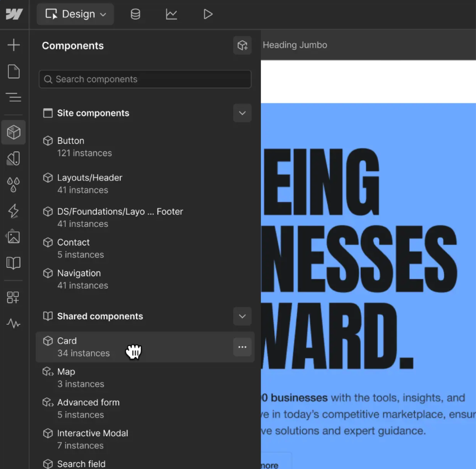Screen dimensions: 476x469
Task: Click the Search components field
Action: tap(145, 79)
